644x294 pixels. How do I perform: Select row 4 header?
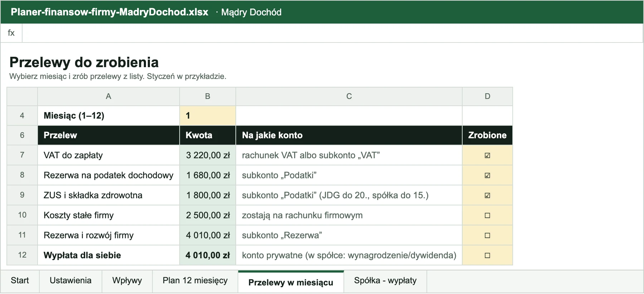[22, 116]
